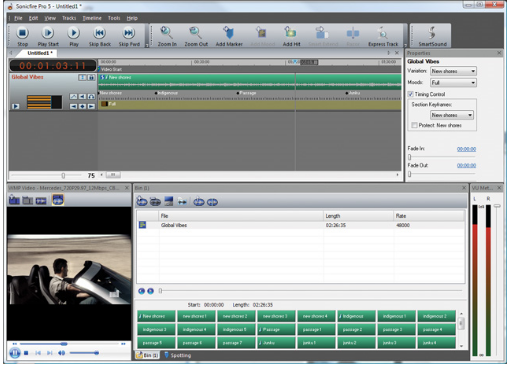Image resolution: width=508 pixels, height=365 pixels.
Task: Click the last icon in the Bin toolbar
Action: [212, 202]
